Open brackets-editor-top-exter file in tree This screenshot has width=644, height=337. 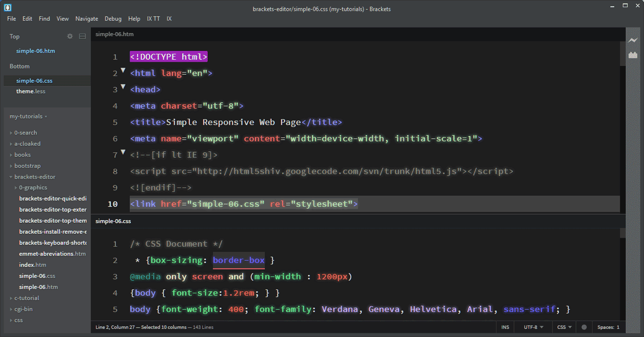[52, 210]
